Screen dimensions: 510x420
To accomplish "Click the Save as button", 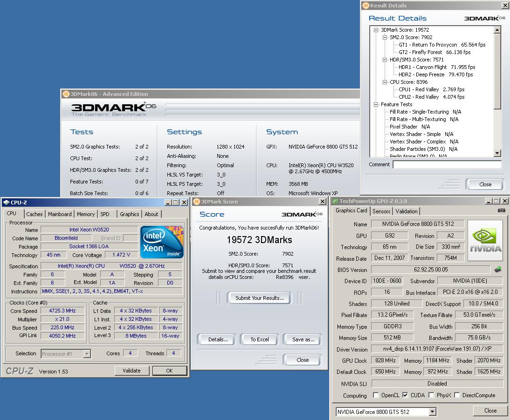I will pos(303,339).
